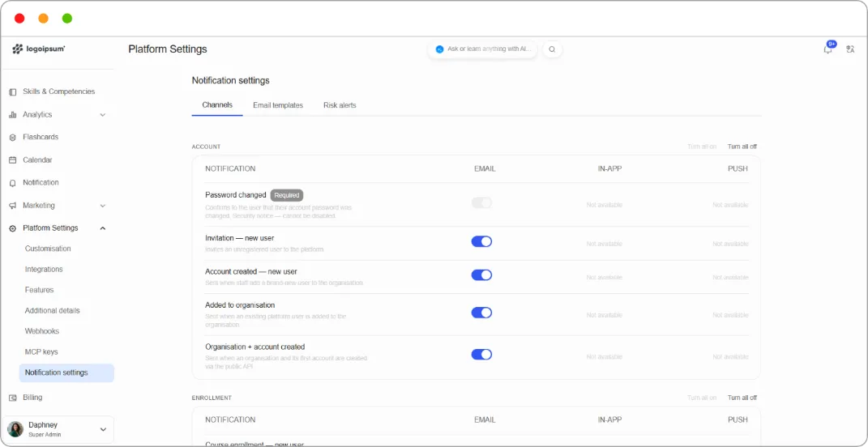
Task: Go to Flashcards page
Action: click(41, 137)
